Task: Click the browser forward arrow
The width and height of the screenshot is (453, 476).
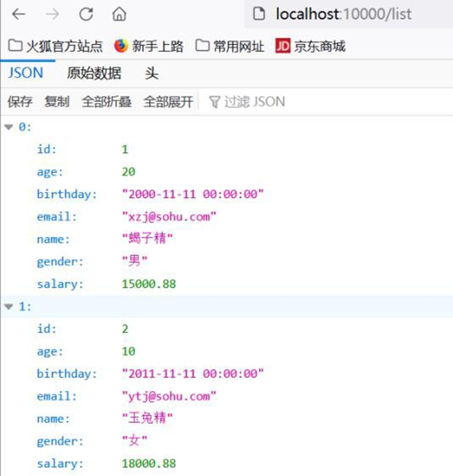Action: (52, 14)
